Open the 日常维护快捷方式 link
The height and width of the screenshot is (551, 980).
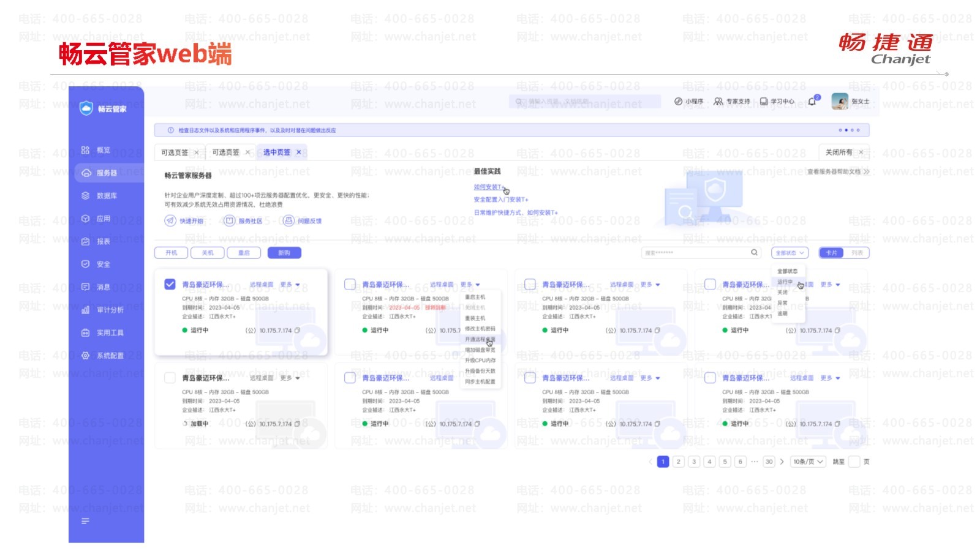(516, 212)
